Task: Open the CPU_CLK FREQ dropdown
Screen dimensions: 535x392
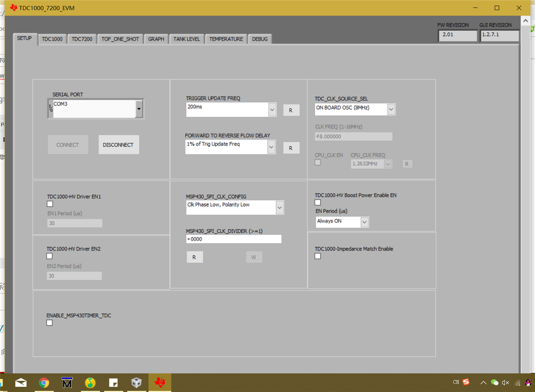Action: click(x=388, y=164)
